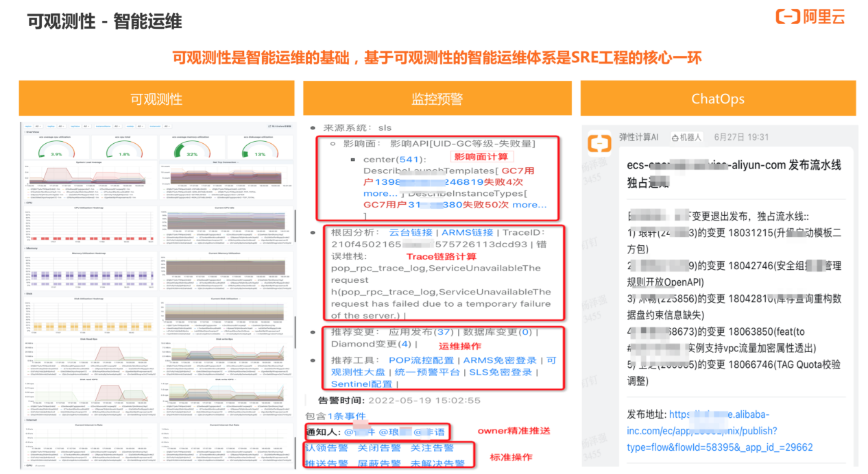Click the 来源系统: sls line
The height and width of the screenshot is (474, 868).
tap(357, 128)
